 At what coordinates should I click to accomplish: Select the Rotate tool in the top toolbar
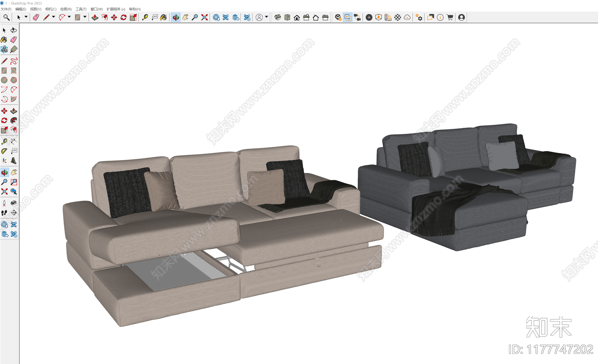tap(123, 17)
